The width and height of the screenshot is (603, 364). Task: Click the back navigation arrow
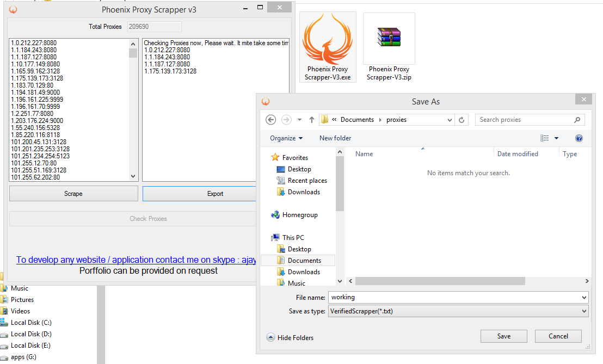point(270,119)
